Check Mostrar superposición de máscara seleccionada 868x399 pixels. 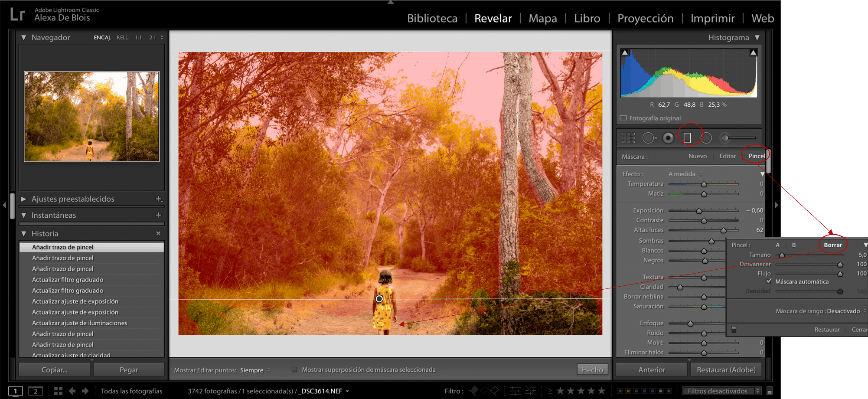tap(294, 370)
